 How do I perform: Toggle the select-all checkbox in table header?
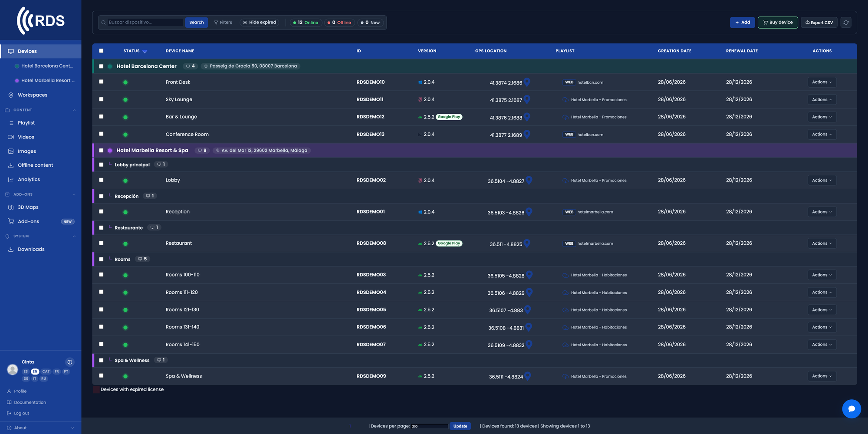pyautogui.click(x=101, y=51)
